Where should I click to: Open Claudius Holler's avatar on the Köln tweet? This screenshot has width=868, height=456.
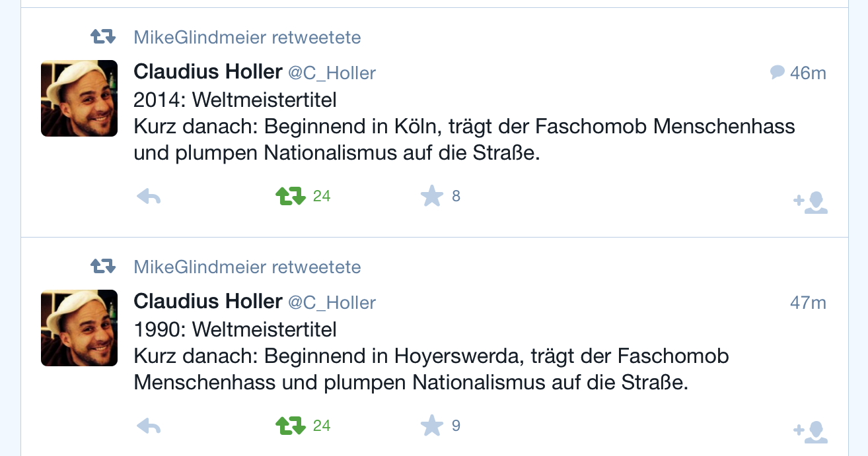[x=79, y=98]
